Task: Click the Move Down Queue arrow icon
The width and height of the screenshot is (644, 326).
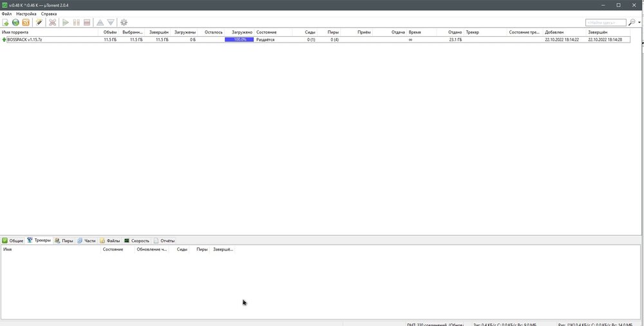Action: tap(111, 23)
